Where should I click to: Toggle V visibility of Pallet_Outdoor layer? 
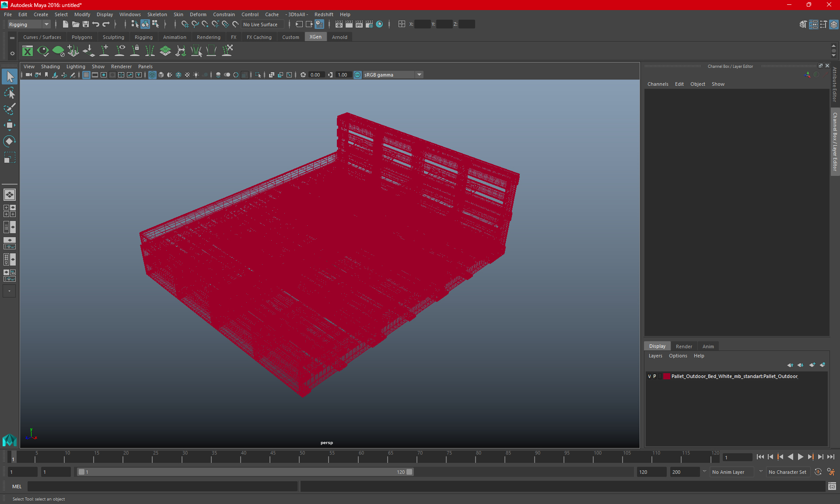649,376
